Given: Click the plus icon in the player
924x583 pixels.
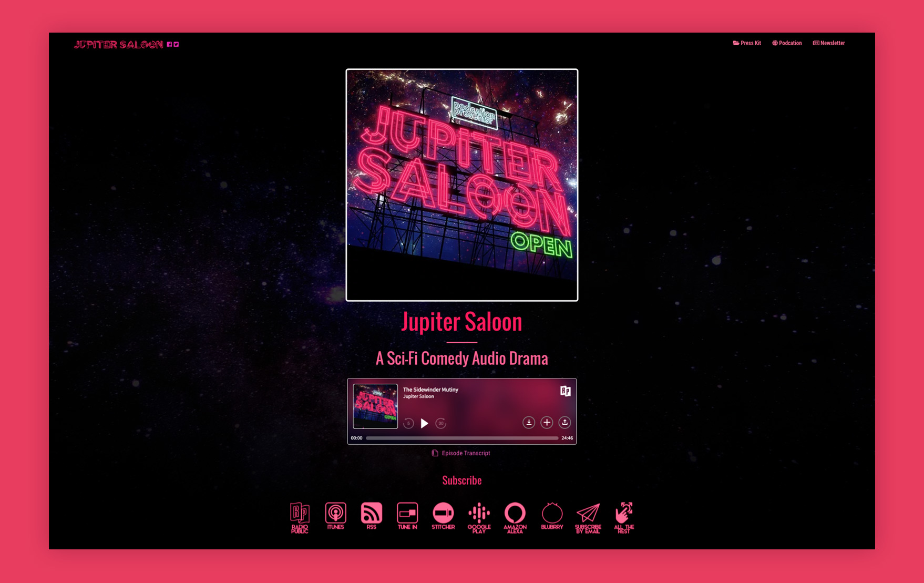Looking at the screenshot, I should (x=547, y=422).
